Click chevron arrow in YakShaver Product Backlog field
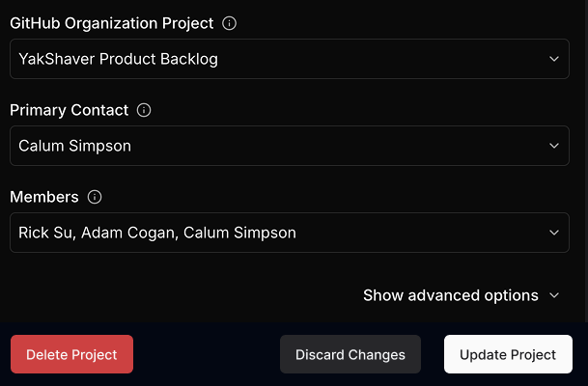Screen dimensions: 588x386 [x=554, y=59]
